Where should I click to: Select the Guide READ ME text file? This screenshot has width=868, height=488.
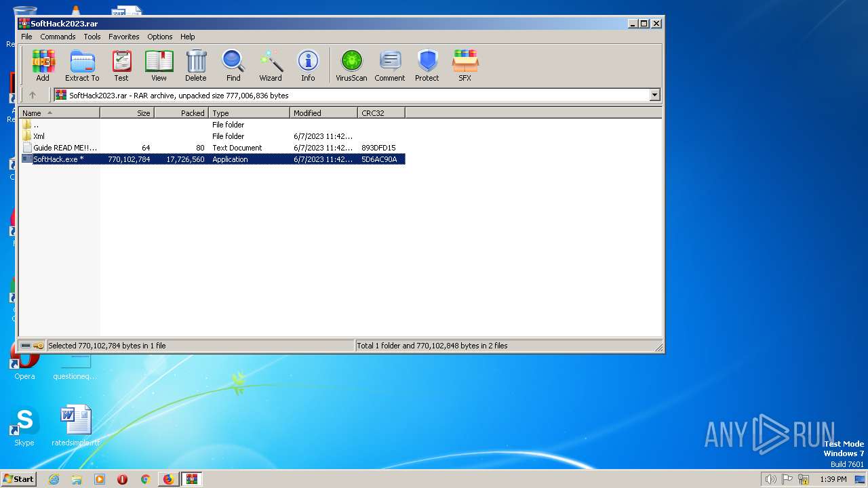213,148
